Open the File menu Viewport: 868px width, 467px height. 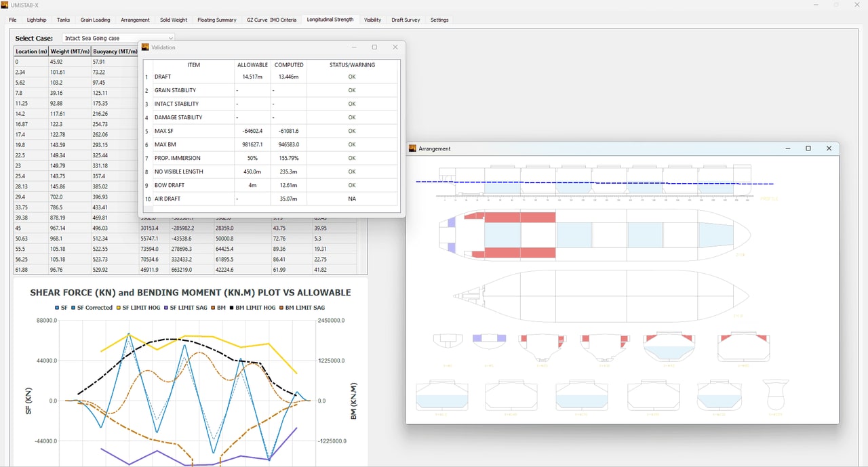(x=13, y=20)
